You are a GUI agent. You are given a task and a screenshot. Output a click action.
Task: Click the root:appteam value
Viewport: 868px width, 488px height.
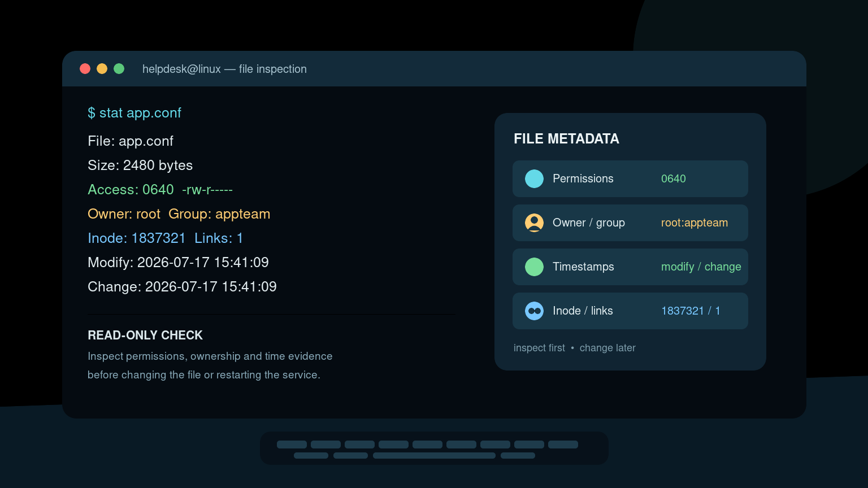(695, 223)
